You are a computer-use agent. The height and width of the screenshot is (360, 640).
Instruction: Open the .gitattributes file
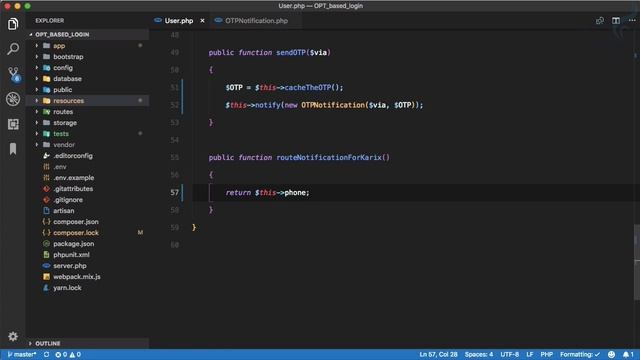tap(88, 189)
